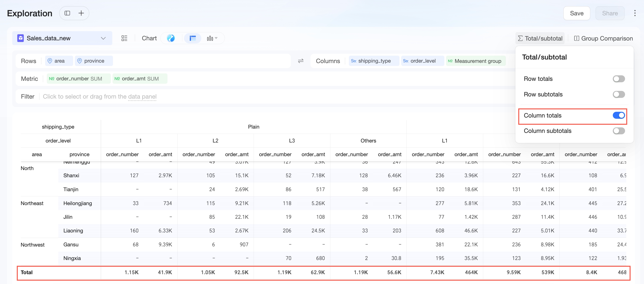Open the bar chart type picker
Viewport: 644px width, 284px height.
tap(212, 38)
